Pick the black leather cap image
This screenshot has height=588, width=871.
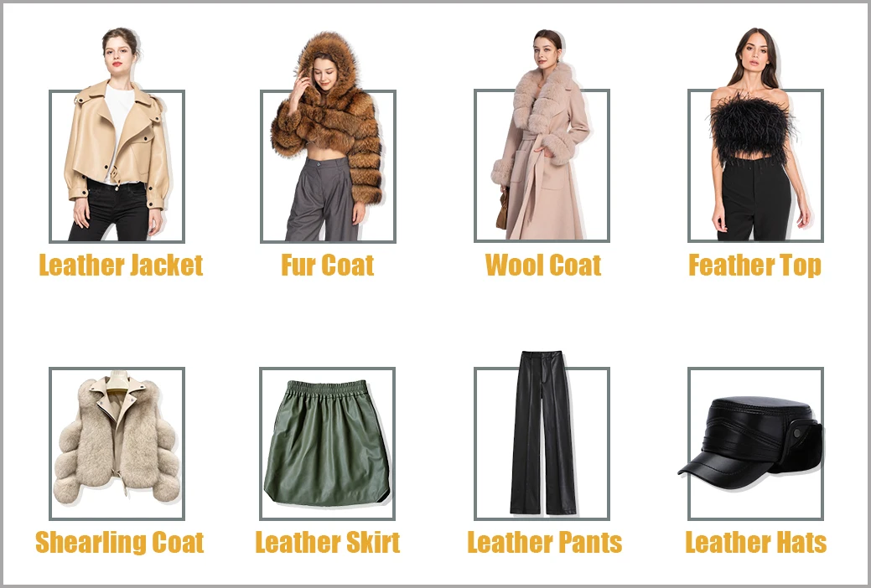755,443
